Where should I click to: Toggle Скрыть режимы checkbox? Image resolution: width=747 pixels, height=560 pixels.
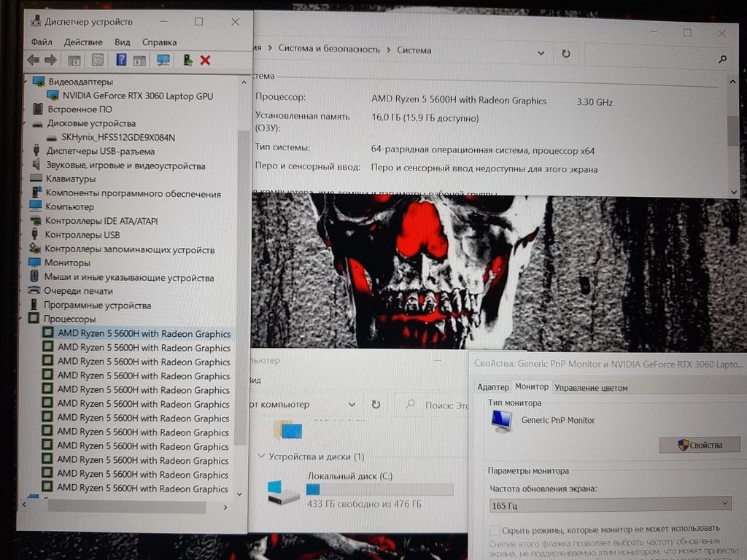click(495, 530)
